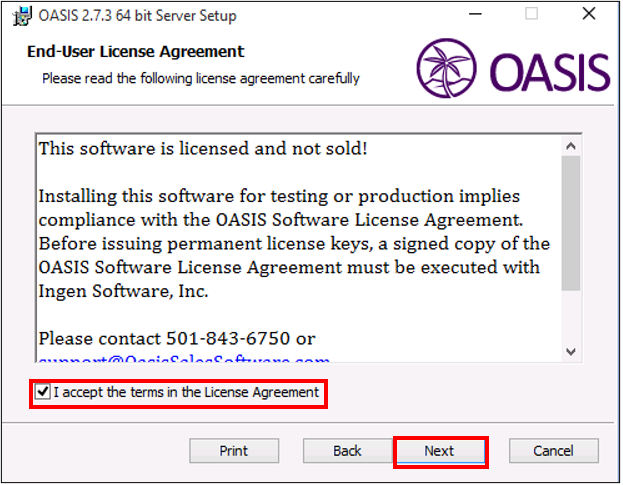Click the 501-843-6750 phone number text

228,338
